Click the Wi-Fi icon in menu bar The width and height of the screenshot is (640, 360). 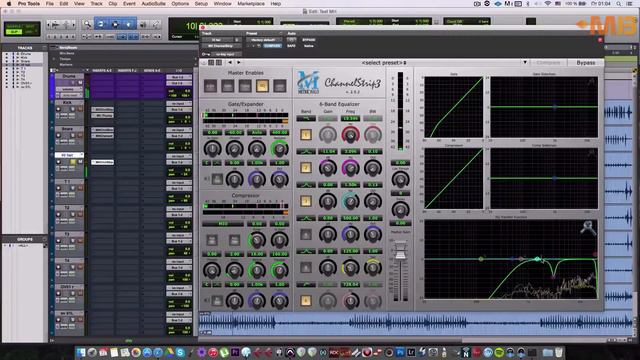click(x=547, y=4)
